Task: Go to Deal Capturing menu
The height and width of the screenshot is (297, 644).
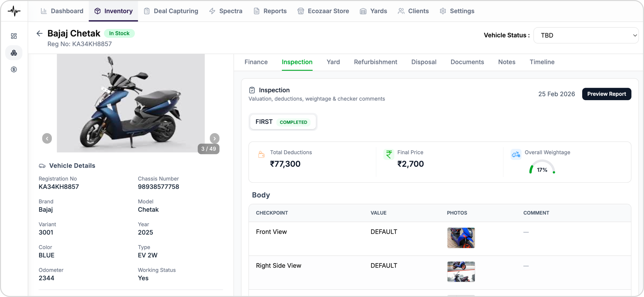Action: point(171,11)
